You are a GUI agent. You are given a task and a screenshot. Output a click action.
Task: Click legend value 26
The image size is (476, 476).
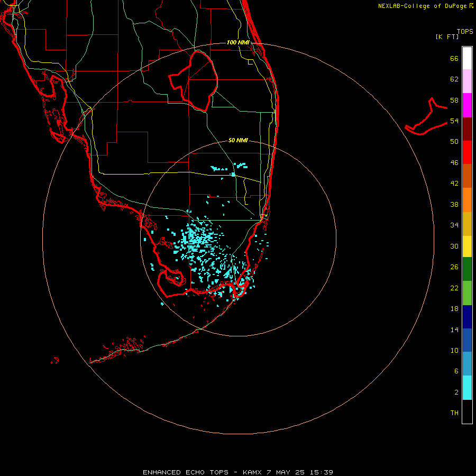[454, 267]
